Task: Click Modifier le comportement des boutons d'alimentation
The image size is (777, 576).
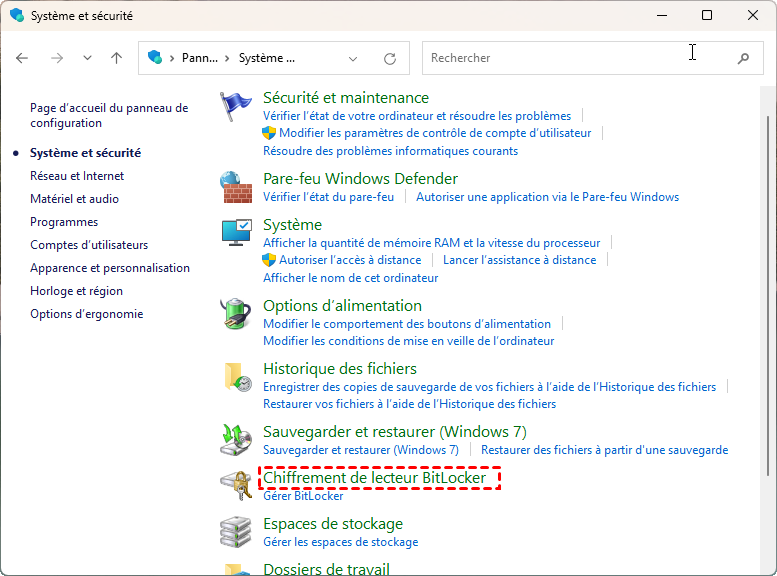Action: coord(407,324)
